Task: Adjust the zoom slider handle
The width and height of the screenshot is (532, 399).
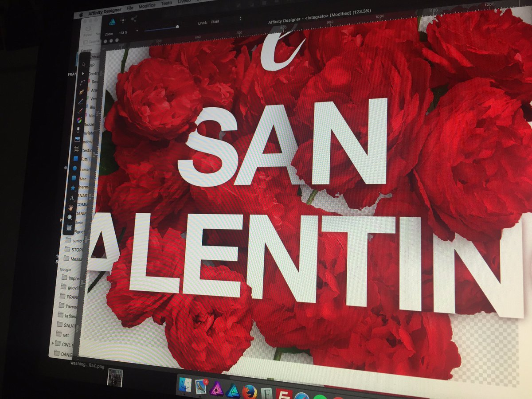Action: [x=177, y=26]
